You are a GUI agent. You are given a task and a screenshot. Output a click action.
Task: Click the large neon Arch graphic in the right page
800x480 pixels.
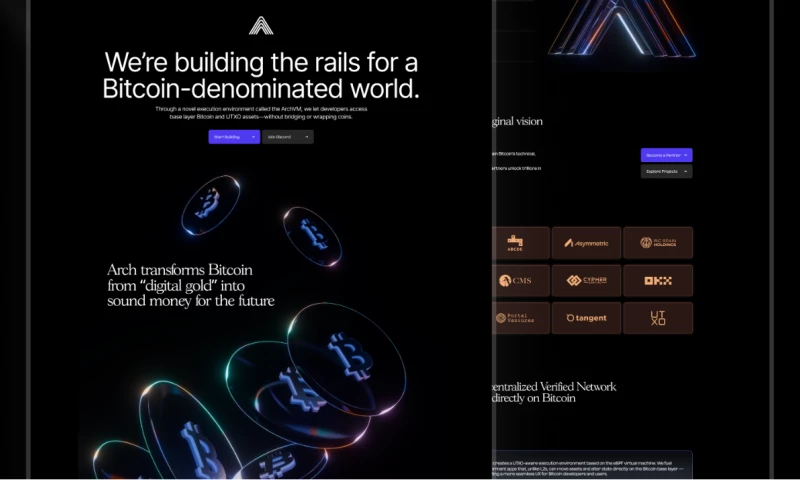(621, 28)
